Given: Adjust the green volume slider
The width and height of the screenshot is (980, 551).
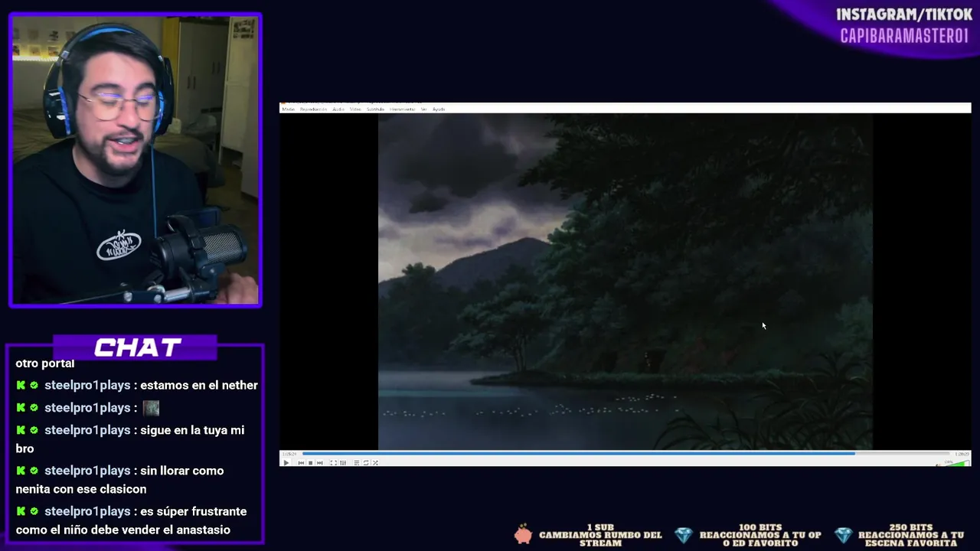Looking at the screenshot, I should point(958,462).
